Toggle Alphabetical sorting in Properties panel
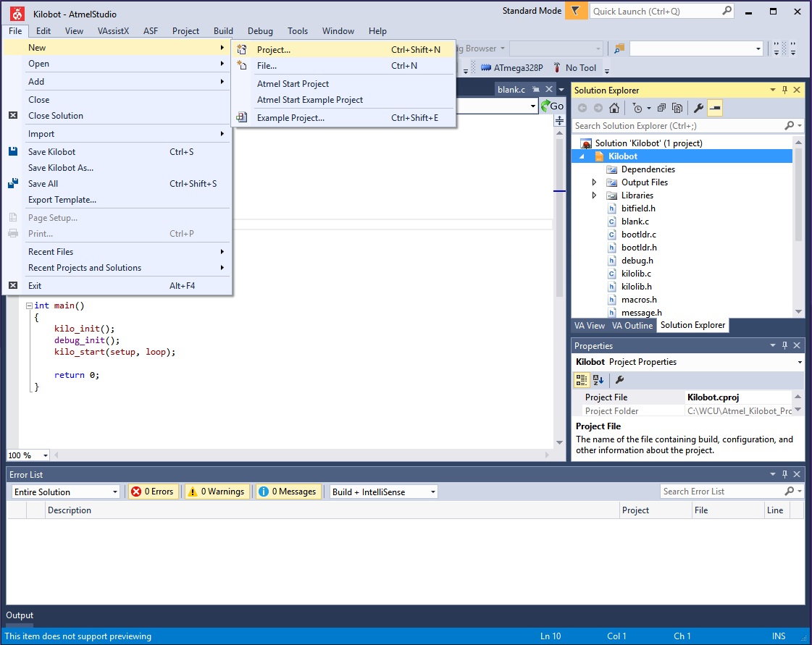Screen dimensions: 812x645 coord(598,380)
